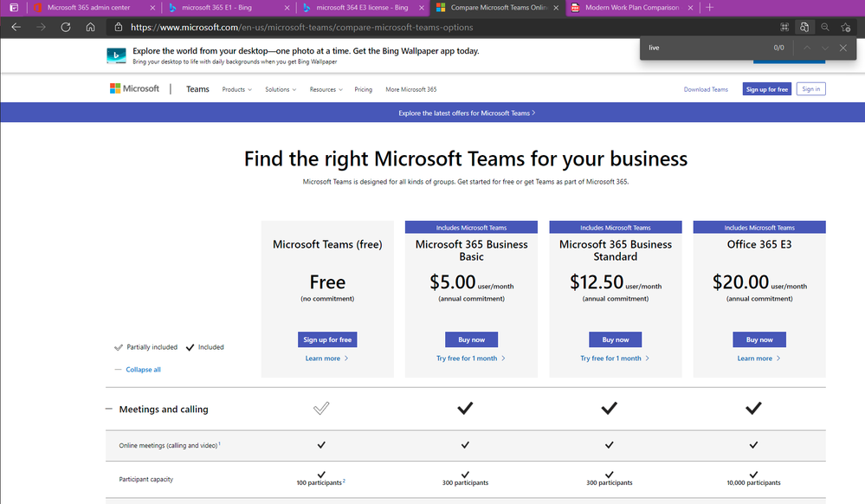The height and width of the screenshot is (504, 865).
Task: Open the tab actions menu icon
Action: tap(14, 8)
